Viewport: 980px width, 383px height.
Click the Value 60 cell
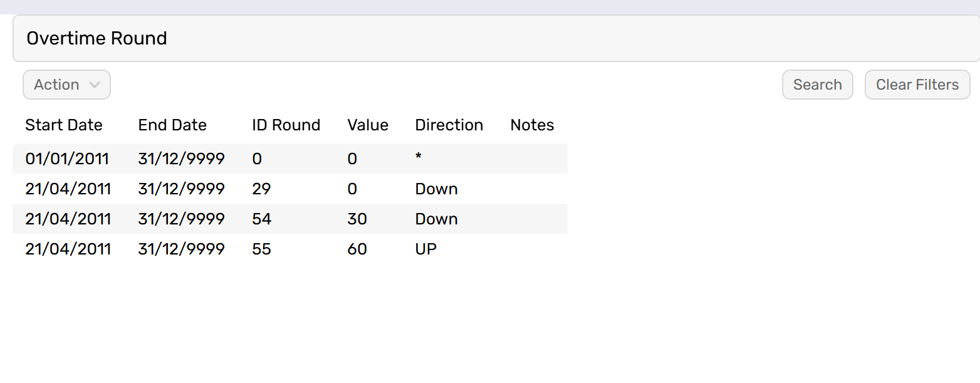(x=357, y=249)
